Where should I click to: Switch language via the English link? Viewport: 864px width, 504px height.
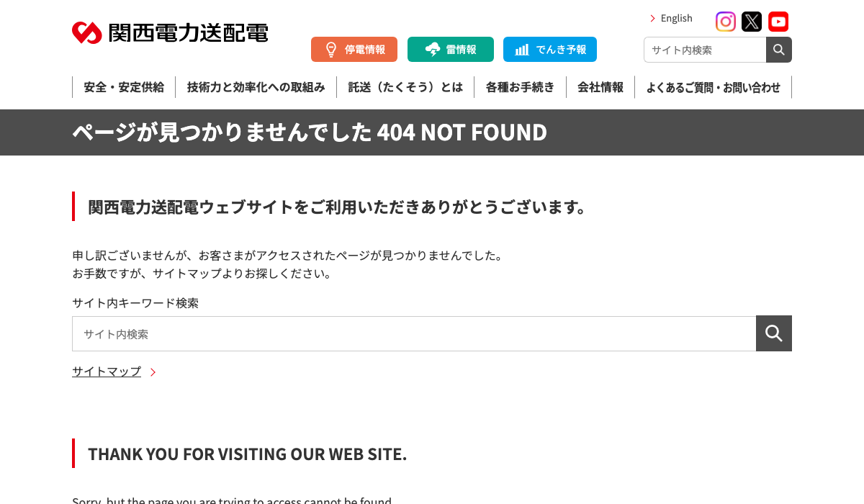[x=676, y=18]
